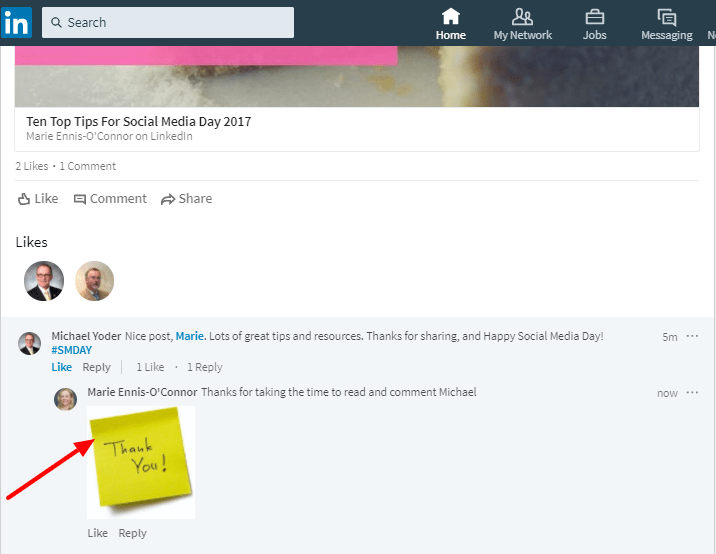Open first liker's profile photo with glasses

pyautogui.click(x=44, y=281)
